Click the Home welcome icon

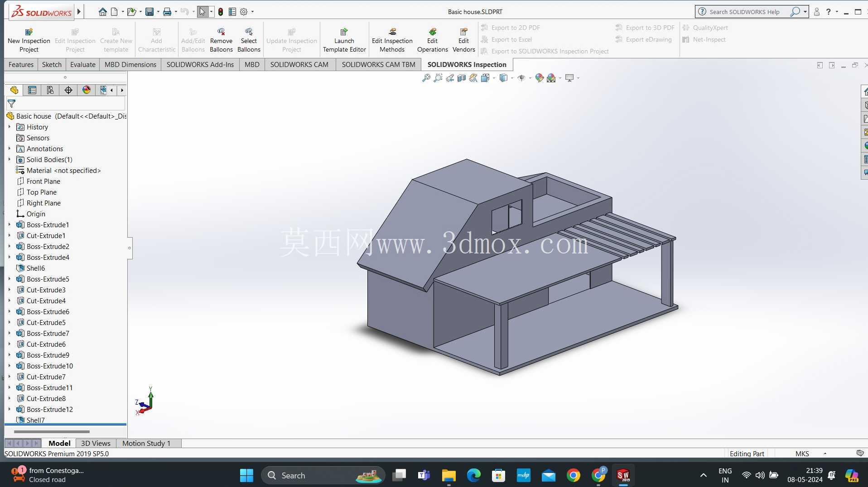click(x=103, y=12)
